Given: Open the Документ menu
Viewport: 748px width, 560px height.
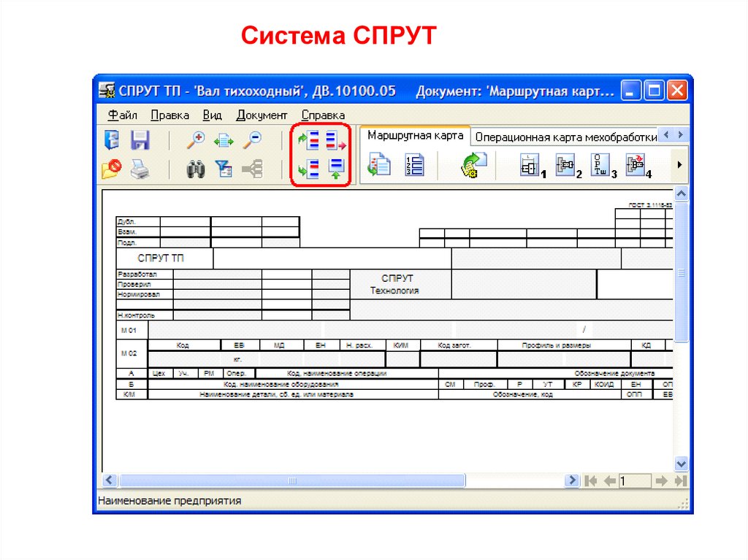Looking at the screenshot, I should point(262,115).
